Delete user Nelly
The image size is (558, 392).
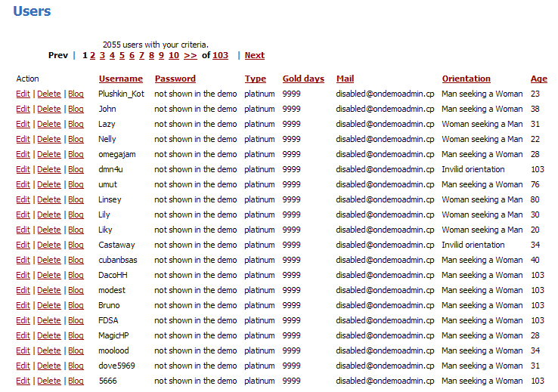pyautogui.click(x=48, y=139)
